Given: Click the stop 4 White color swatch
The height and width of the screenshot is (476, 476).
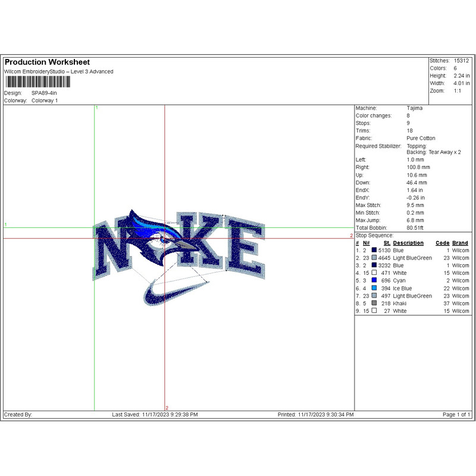Looking at the screenshot, I should (x=374, y=273).
